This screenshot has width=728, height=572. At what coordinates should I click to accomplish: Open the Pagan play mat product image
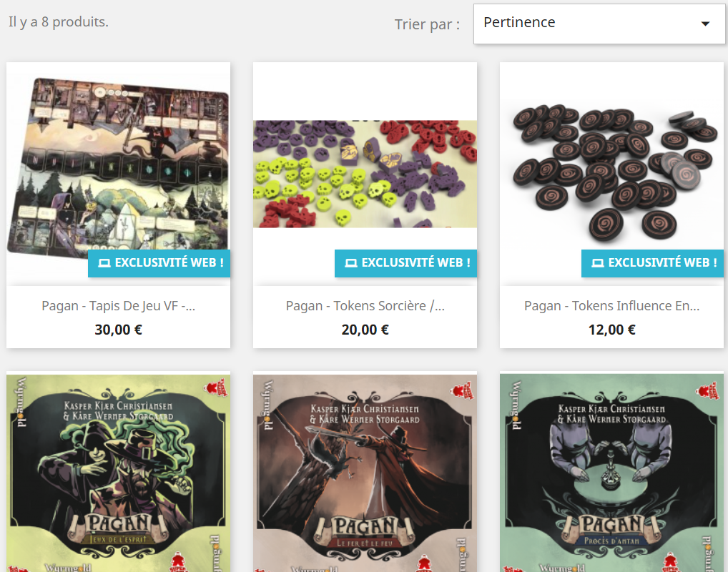tap(119, 174)
